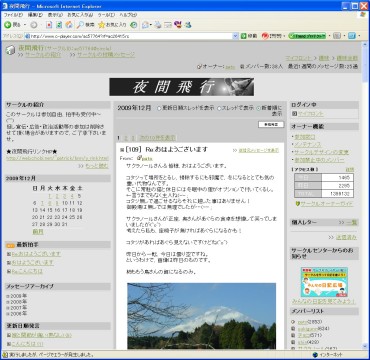The width and height of the screenshot is (370, 360).
Task: Open the Favorites star panel
Action: (112, 25)
